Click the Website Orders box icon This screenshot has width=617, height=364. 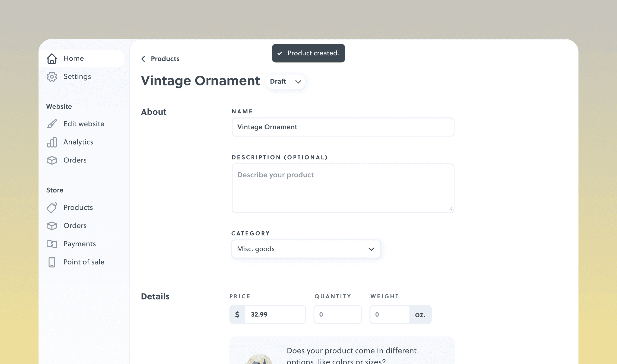(x=52, y=160)
